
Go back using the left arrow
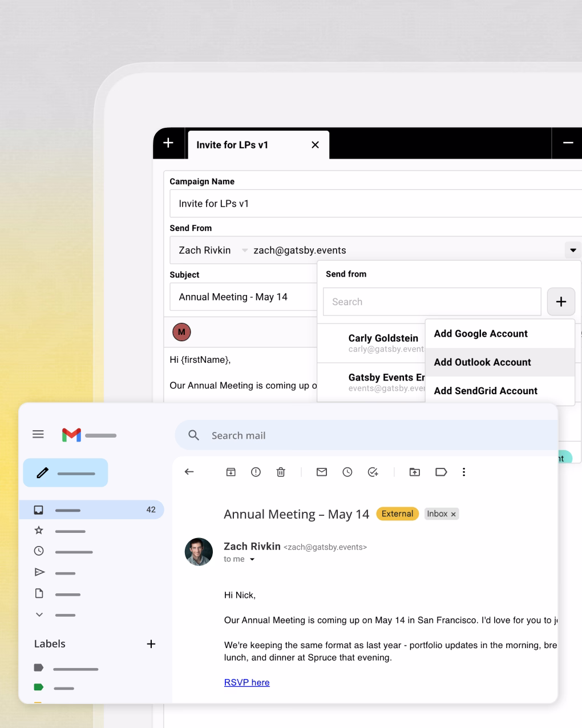click(189, 472)
